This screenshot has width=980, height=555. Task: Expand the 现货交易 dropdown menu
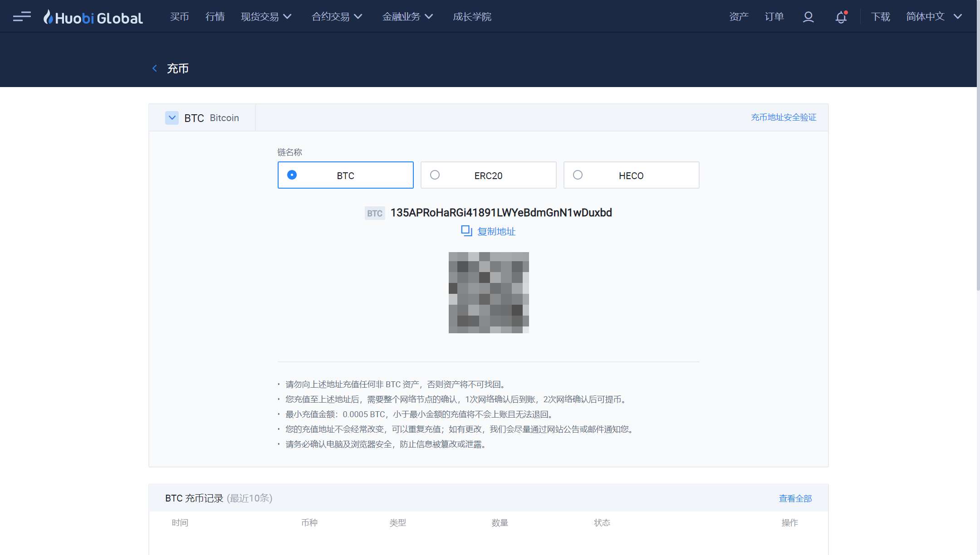(266, 17)
